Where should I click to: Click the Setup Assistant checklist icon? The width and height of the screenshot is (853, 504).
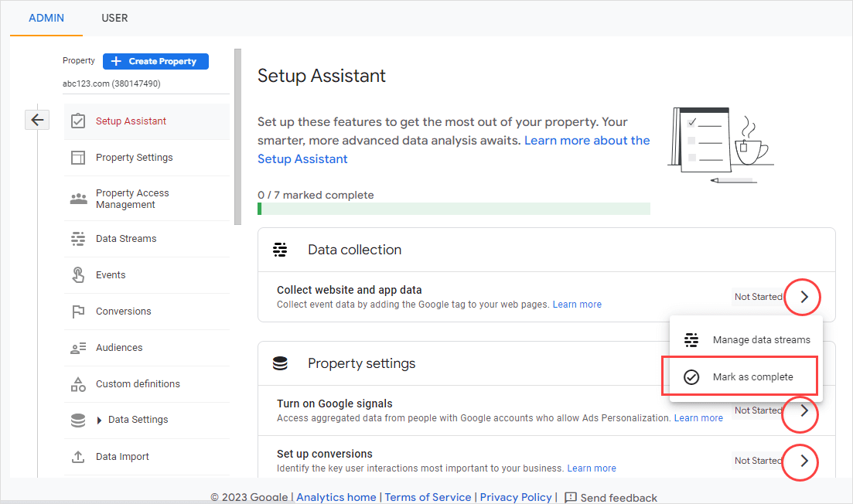[x=78, y=121]
